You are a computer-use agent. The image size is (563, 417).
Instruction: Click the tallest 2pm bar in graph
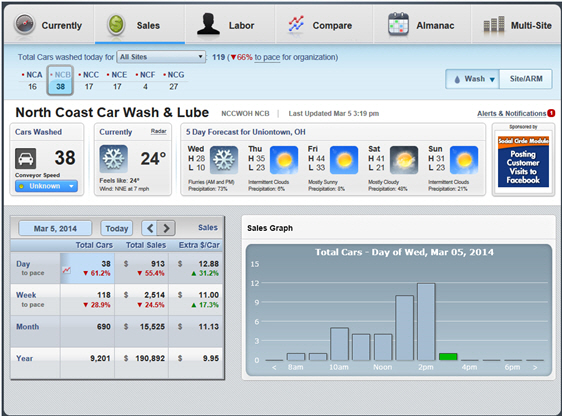[426, 322]
